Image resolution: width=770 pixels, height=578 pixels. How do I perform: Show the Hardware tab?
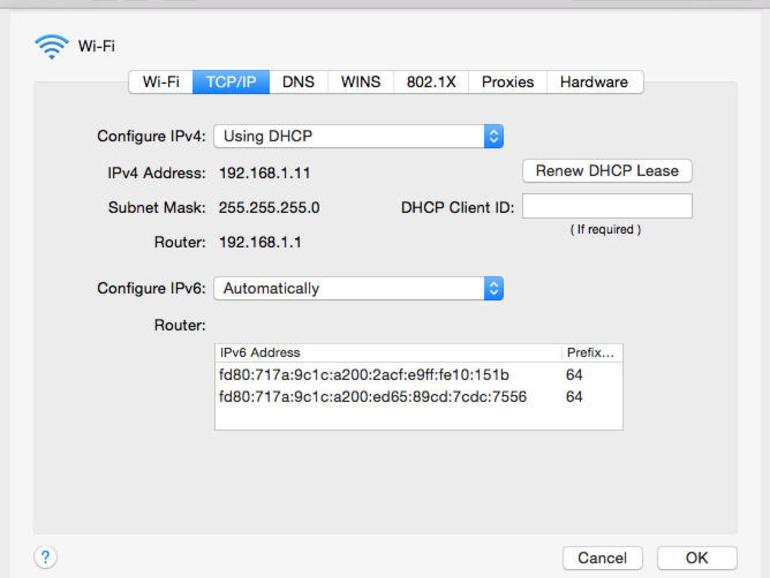(594, 82)
